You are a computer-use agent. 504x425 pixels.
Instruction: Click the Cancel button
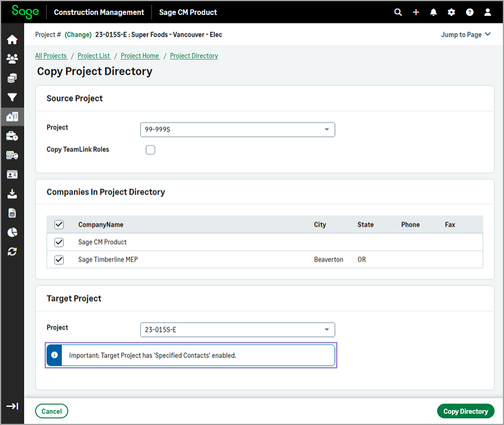(52, 411)
